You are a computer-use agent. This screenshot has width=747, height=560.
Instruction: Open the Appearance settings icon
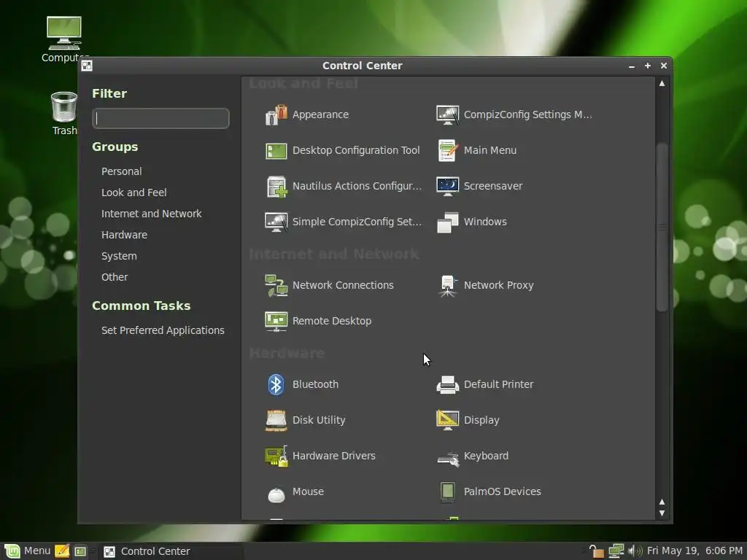click(x=276, y=114)
